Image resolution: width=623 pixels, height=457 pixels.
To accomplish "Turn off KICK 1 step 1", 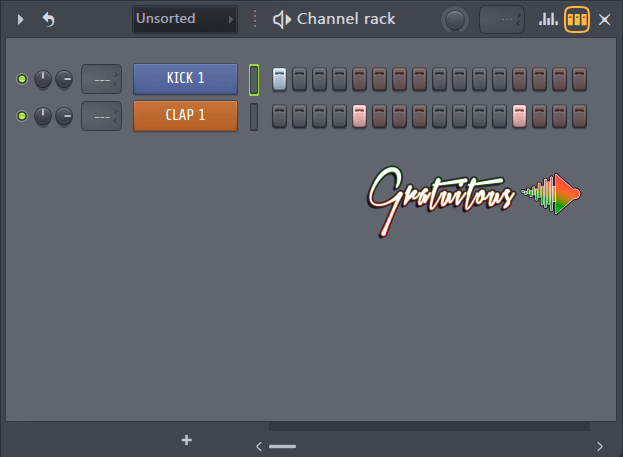I will tap(279, 79).
